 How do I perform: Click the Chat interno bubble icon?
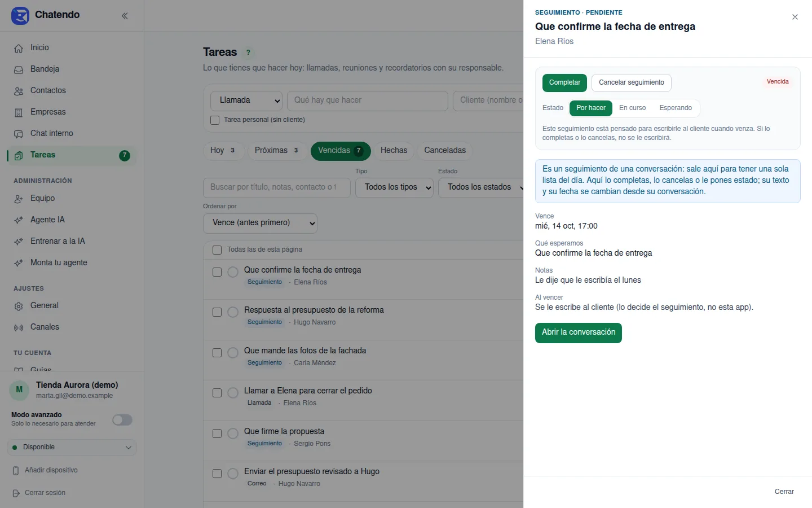click(19, 134)
